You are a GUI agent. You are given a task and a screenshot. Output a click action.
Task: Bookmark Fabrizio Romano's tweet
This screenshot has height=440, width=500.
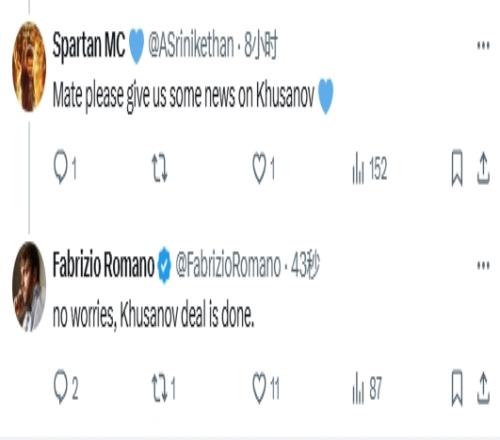tap(457, 388)
